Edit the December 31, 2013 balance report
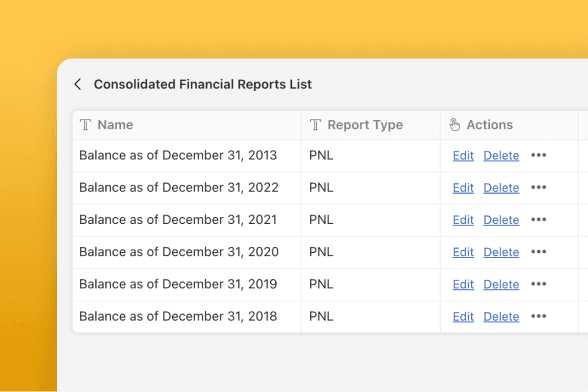This screenshot has height=392, width=588. click(x=463, y=156)
